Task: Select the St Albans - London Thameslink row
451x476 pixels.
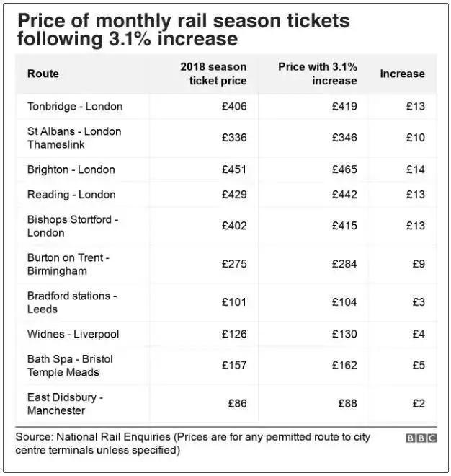Action: (74, 138)
